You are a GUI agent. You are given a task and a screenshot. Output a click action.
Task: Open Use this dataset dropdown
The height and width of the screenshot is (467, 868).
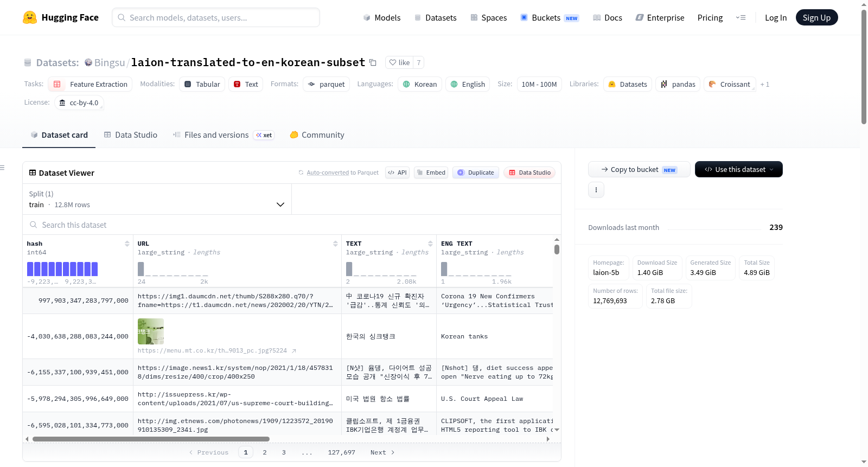click(738, 169)
